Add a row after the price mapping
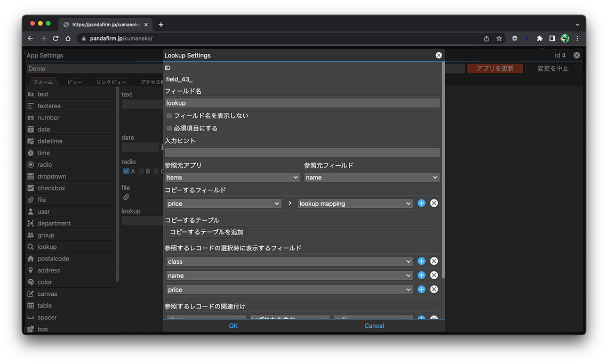The width and height of the screenshot is (608, 364). (x=421, y=203)
